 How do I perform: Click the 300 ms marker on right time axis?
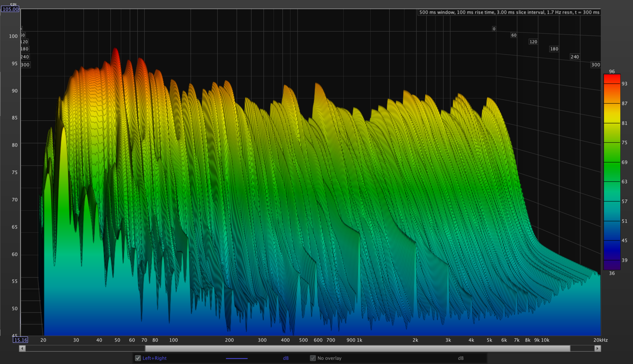595,65
